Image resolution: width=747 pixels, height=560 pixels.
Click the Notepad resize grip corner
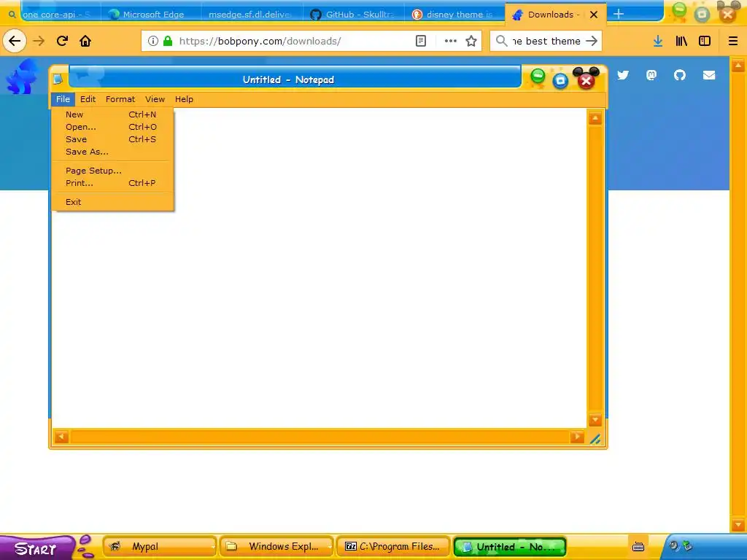click(x=595, y=438)
